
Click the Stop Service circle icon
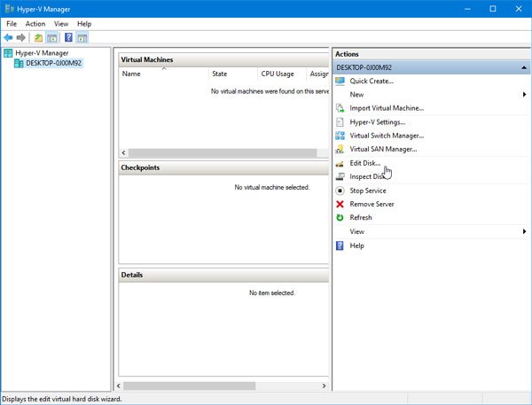(x=340, y=191)
